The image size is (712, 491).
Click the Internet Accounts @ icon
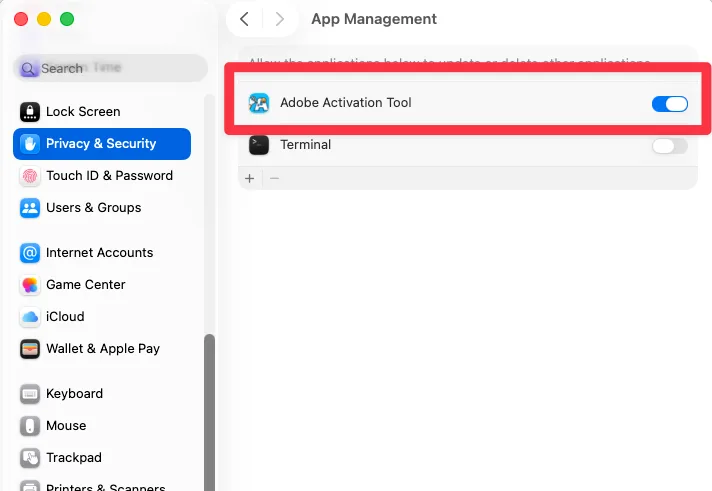30,253
